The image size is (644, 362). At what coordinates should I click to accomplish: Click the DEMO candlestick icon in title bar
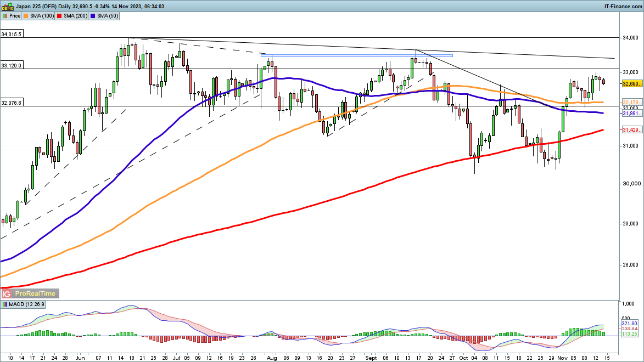click(7, 7)
